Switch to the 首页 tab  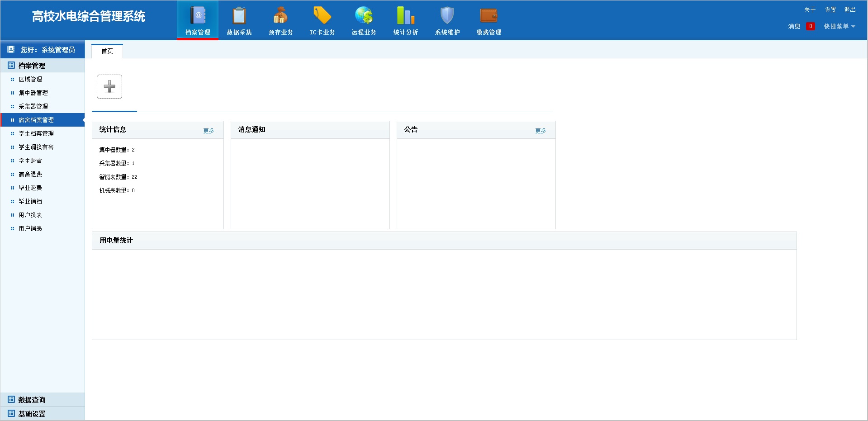click(107, 51)
